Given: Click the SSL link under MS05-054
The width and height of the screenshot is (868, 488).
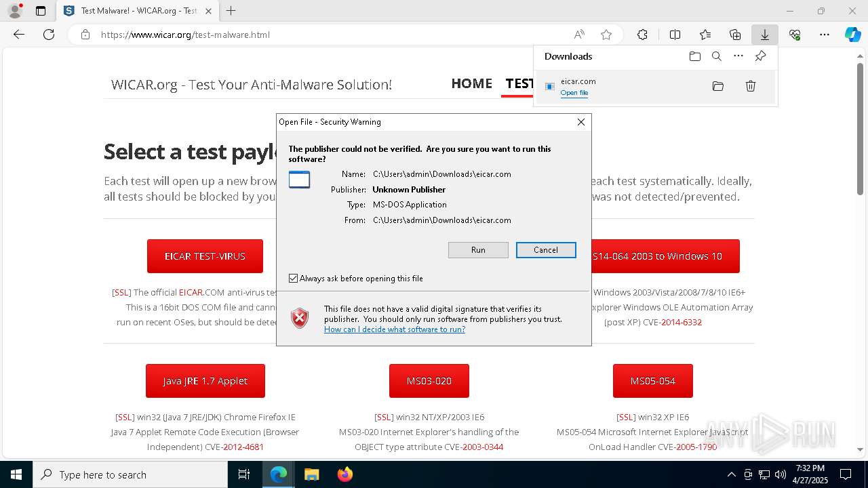Looking at the screenshot, I should (x=626, y=418).
